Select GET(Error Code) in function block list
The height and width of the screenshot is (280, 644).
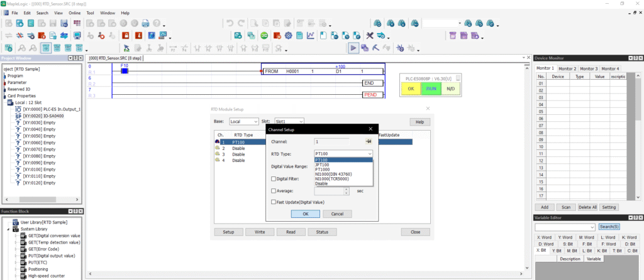pos(43,249)
